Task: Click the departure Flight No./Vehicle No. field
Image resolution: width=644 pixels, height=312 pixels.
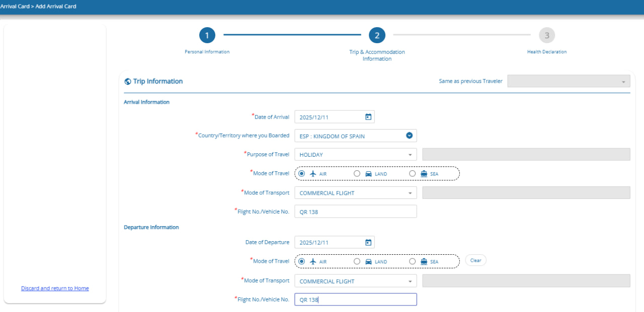Action: pyautogui.click(x=355, y=299)
